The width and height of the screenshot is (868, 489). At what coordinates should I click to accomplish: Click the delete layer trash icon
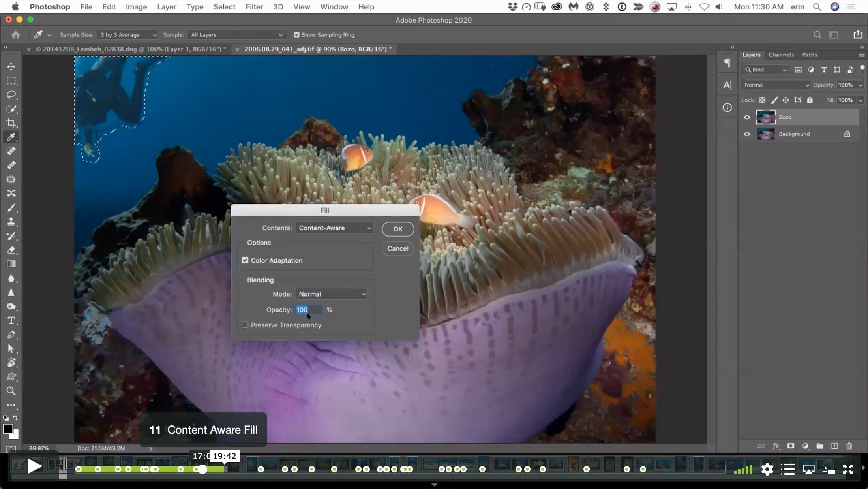pyautogui.click(x=849, y=446)
